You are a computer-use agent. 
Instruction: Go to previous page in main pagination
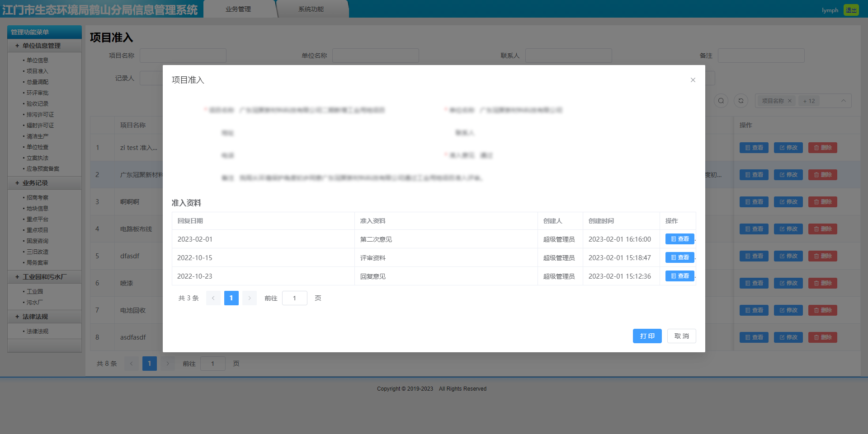(132, 364)
